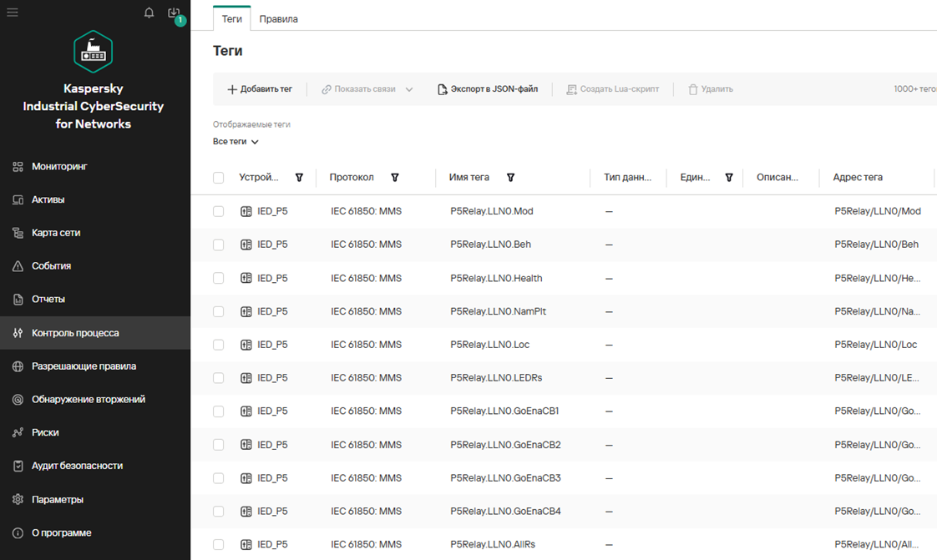The width and height of the screenshot is (937, 560).
Task: Filter the Устройство column with the funnel icon
Action: 299,177
